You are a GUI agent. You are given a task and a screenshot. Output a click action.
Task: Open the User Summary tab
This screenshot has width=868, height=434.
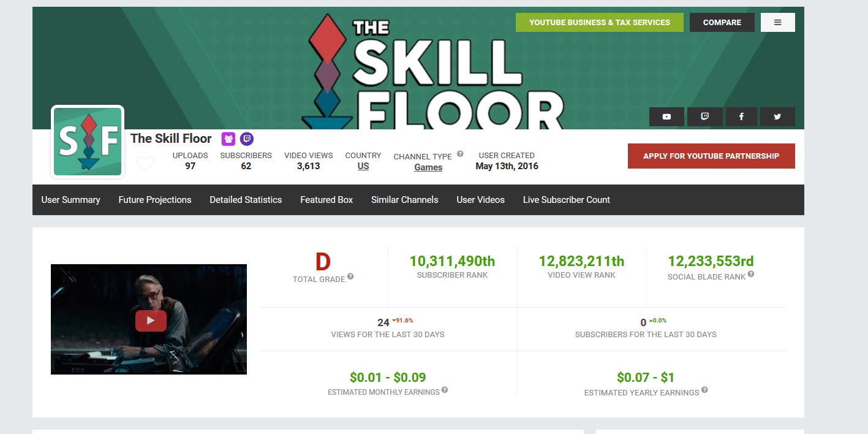click(70, 200)
